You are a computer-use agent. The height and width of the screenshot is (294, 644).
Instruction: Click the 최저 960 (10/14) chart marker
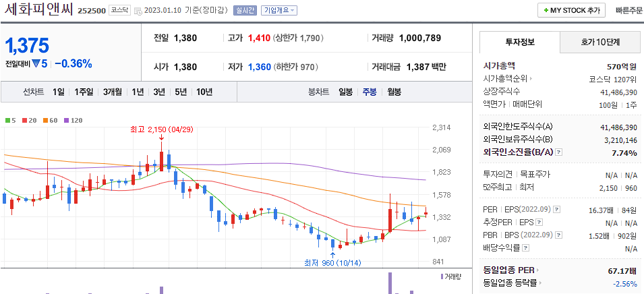pos(332,263)
